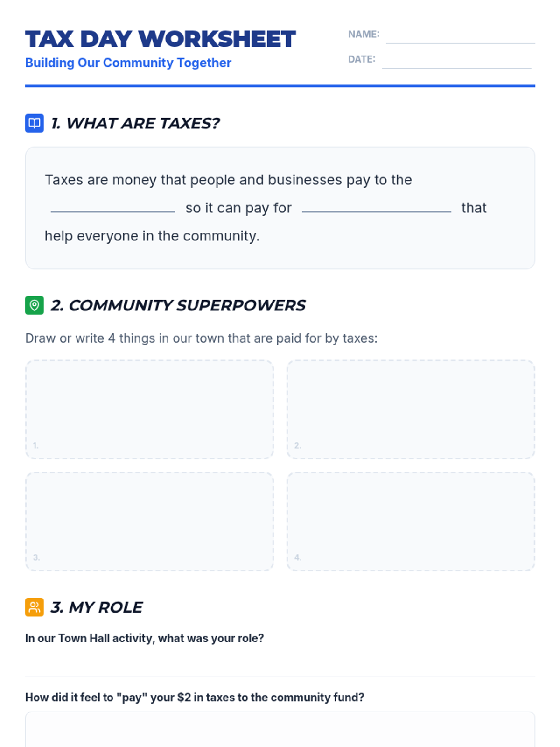560x747 pixels.
Task: Click the '1. WHAT ARE TAXES?' heading
Action: 135,123
